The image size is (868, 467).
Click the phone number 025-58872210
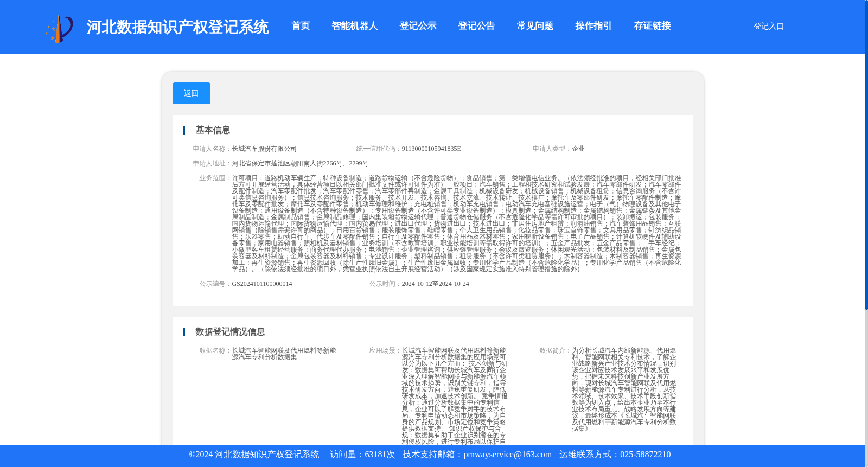pos(645,455)
